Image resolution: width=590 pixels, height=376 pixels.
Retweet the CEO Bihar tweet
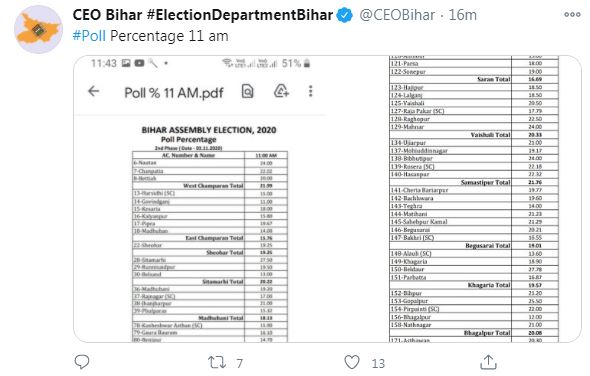217,362
